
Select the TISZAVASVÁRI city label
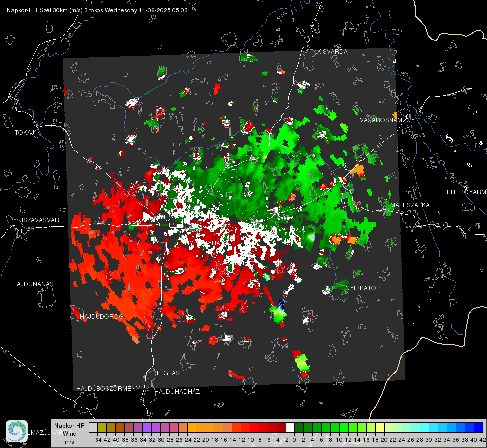[39, 220]
